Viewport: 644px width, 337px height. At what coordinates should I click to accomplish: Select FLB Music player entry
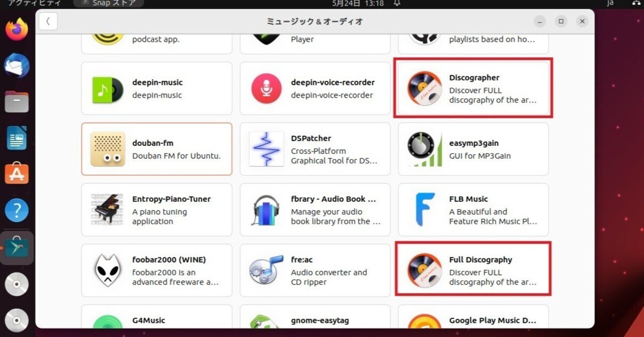pos(473,210)
